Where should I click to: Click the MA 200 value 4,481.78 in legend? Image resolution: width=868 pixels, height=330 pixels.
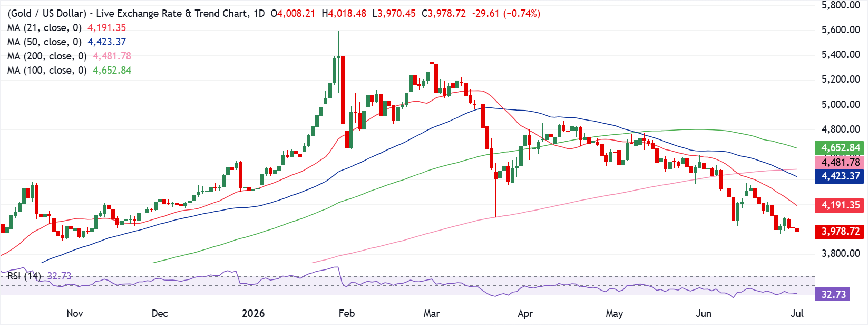click(x=112, y=56)
